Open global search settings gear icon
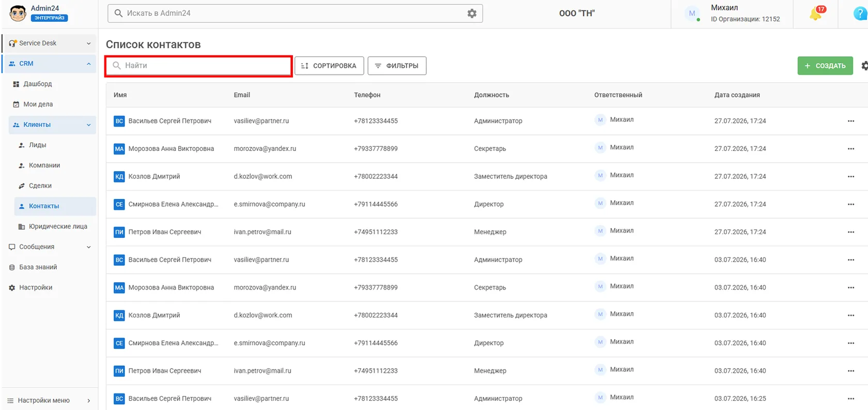The image size is (868, 410). pyautogui.click(x=472, y=13)
